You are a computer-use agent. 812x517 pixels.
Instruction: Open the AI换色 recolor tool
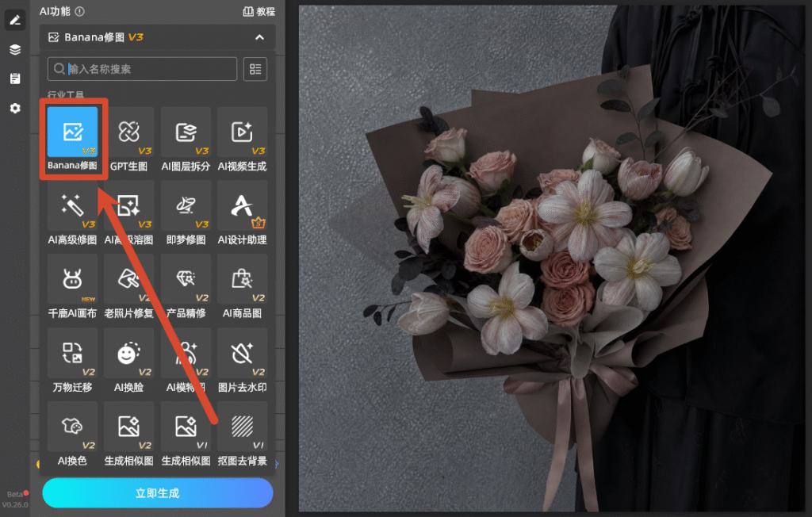pyautogui.click(x=72, y=427)
